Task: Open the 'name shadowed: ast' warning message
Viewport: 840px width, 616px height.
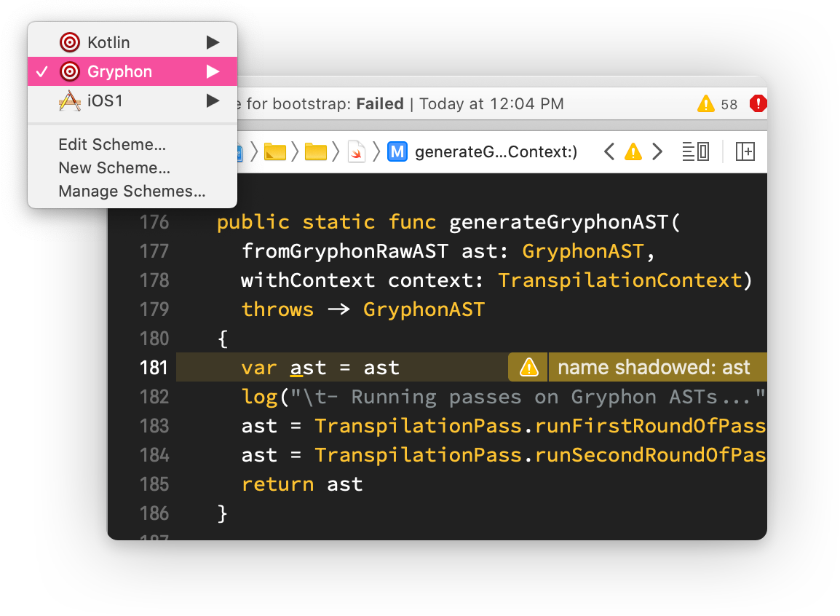Action: click(x=654, y=368)
